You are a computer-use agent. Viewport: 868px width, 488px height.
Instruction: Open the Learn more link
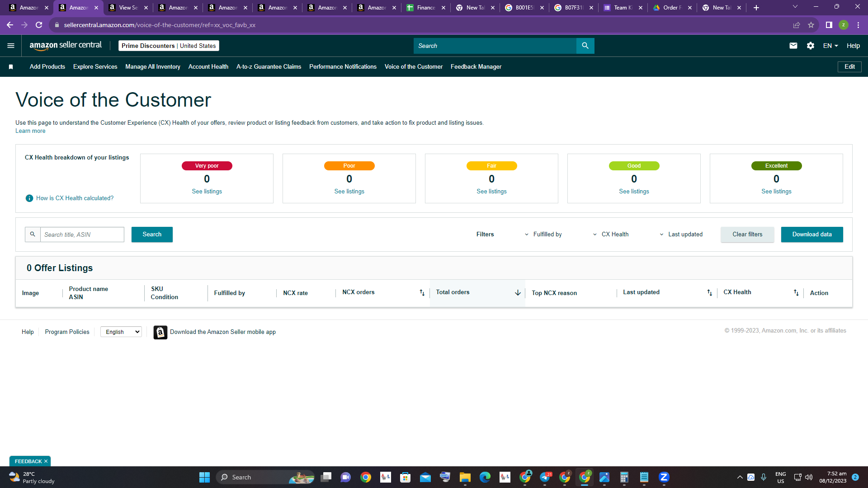click(x=30, y=131)
